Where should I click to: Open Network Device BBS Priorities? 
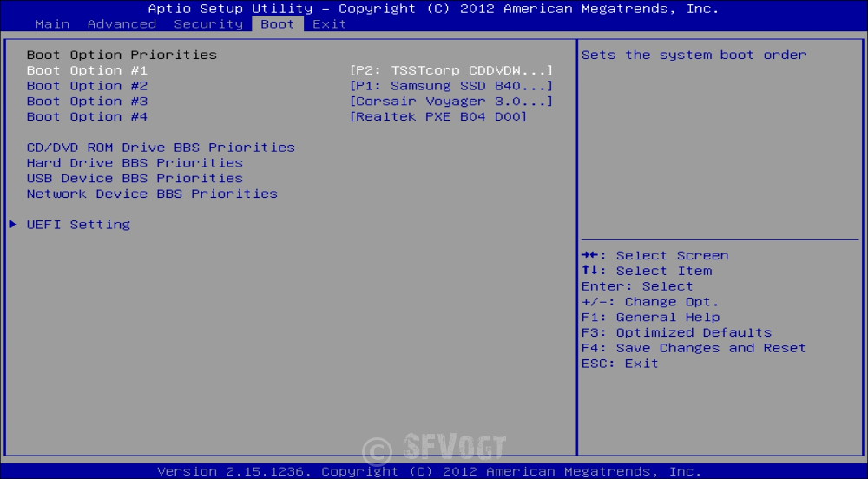(x=152, y=194)
